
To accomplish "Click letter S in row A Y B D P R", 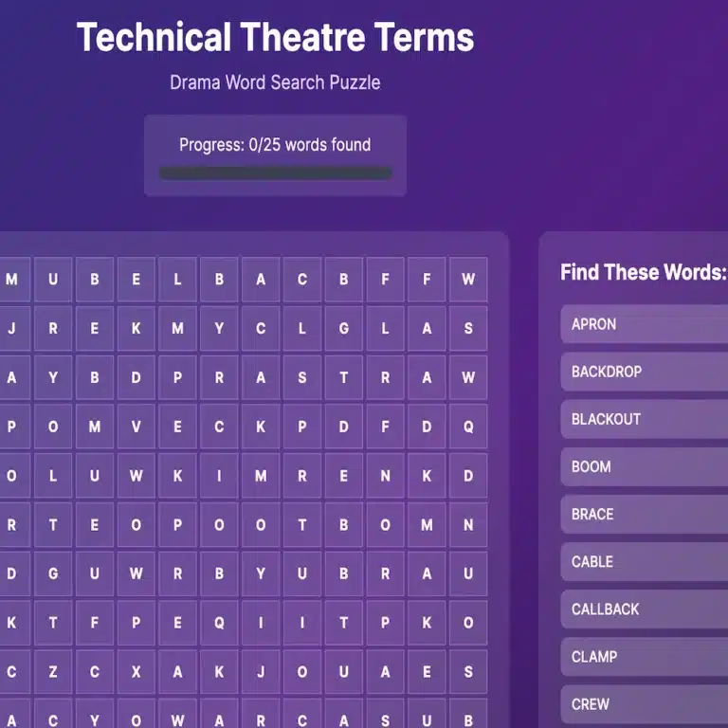I will click(x=302, y=377).
